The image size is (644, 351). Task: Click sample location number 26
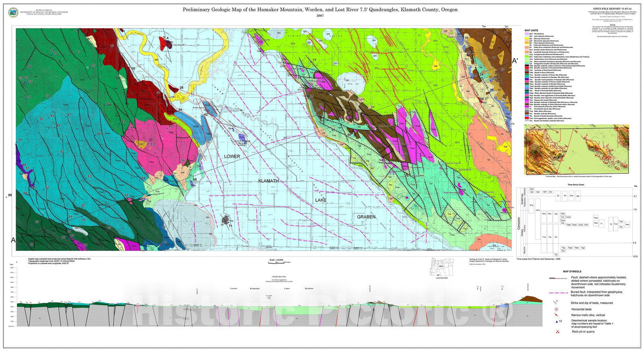point(182,88)
